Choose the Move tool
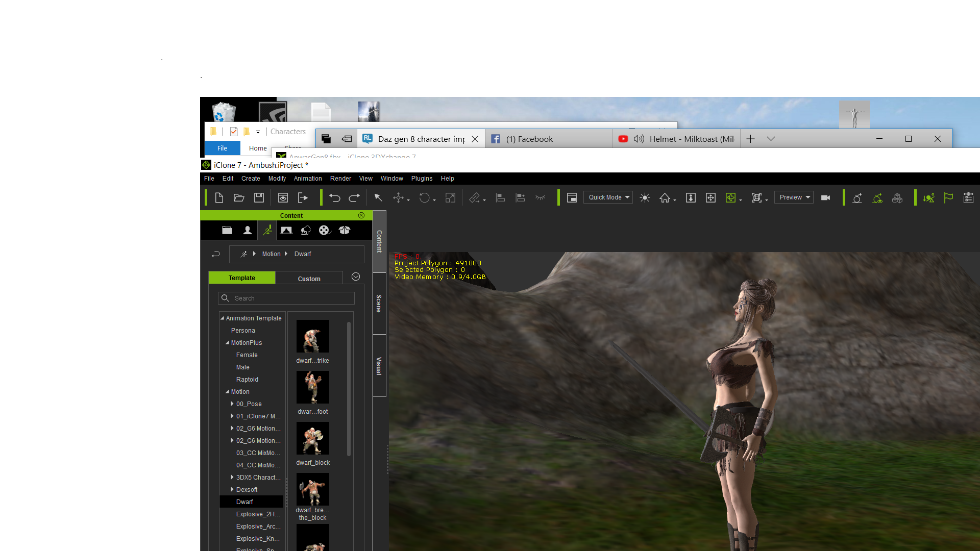 (398, 198)
